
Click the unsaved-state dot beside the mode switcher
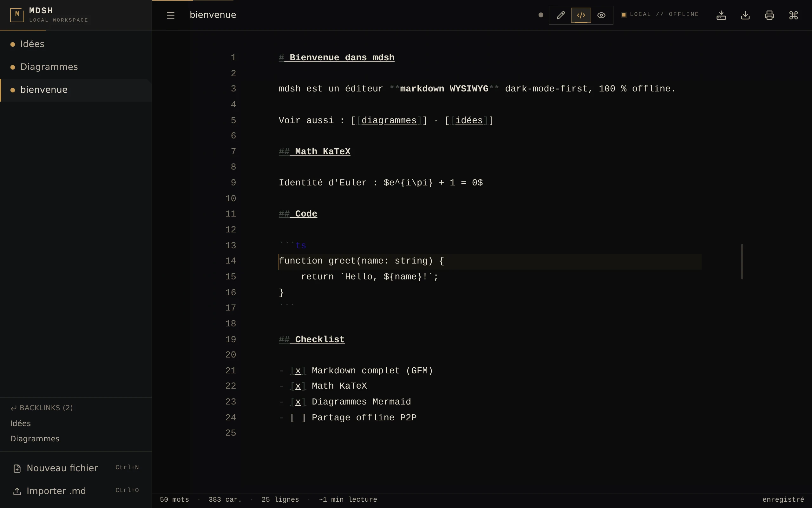541,15
